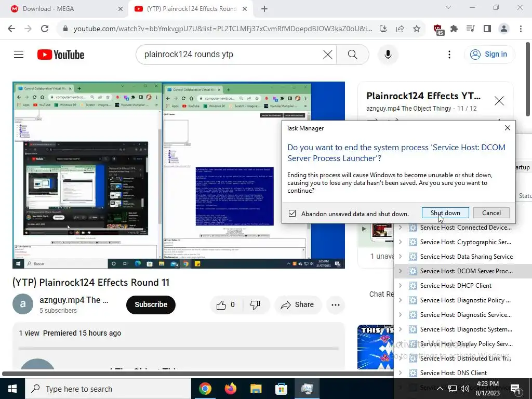The height and width of the screenshot is (399, 532).
Task: Open a new browser tab
Action: click(x=264, y=9)
